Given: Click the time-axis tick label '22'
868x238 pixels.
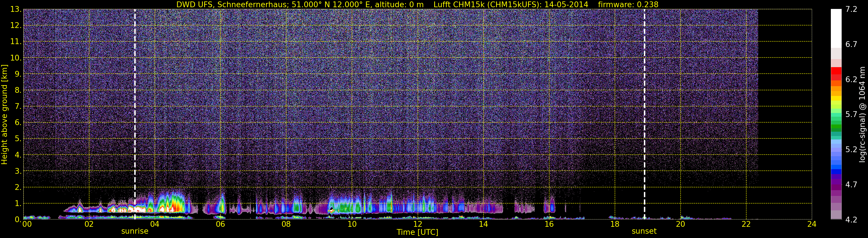Looking at the screenshot, I should (x=746, y=224).
